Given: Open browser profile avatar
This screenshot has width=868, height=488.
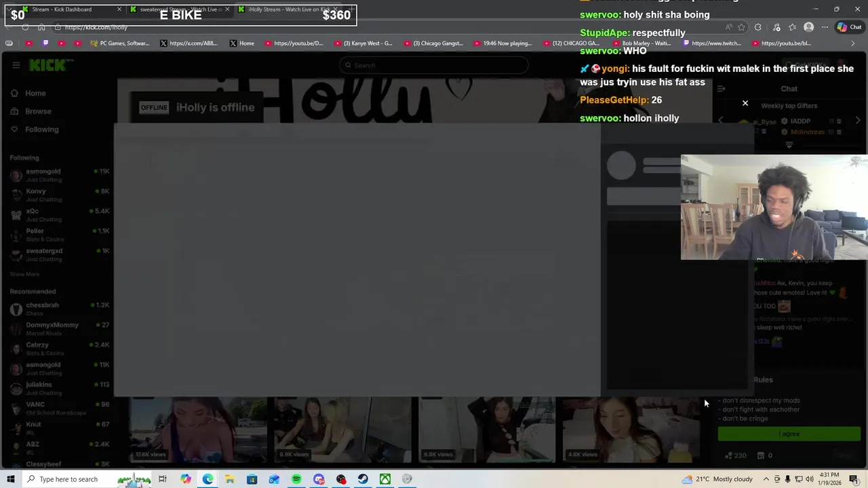Looking at the screenshot, I should click(808, 27).
